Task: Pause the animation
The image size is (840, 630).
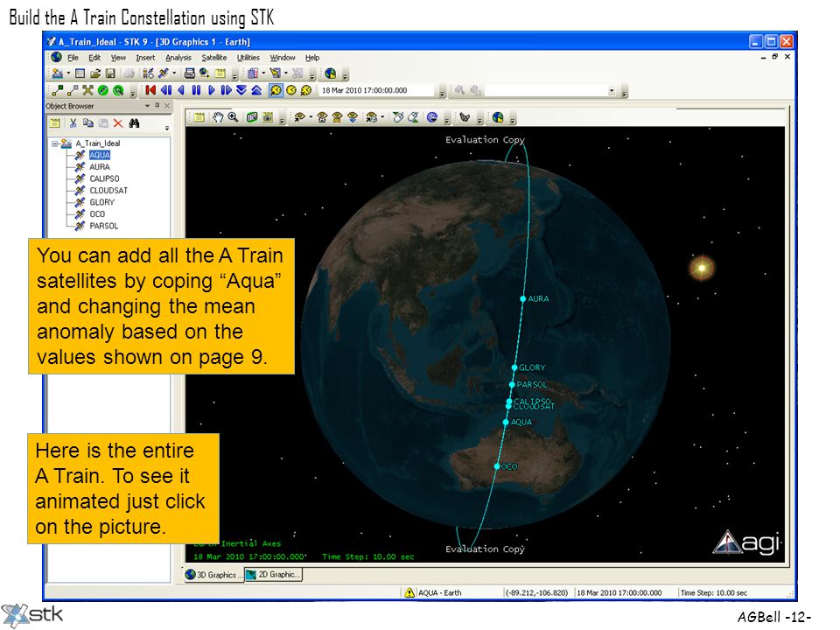Action: (x=196, y=90)
